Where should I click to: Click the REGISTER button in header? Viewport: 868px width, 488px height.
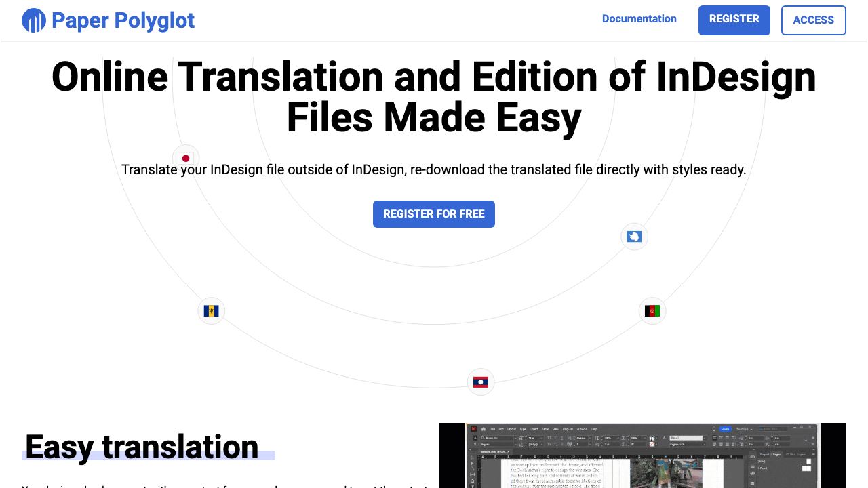pos(734,20)
